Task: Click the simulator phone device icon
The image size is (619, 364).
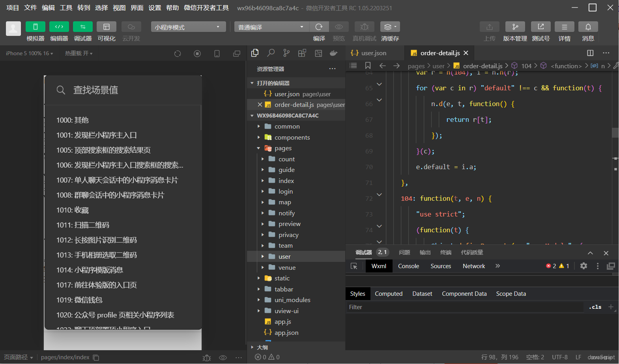Action: tap(217, 54)
